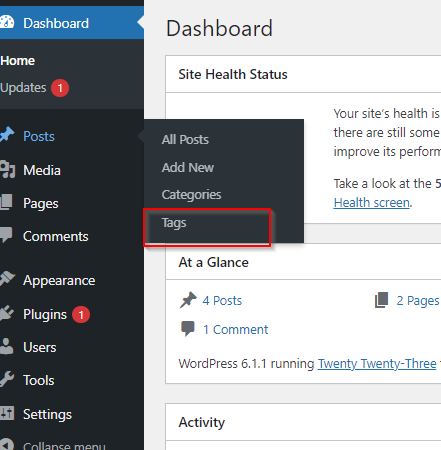Click the Collapse menu arrow icon
The width and height of the screenshot is (441, 450).
(7, 444)
